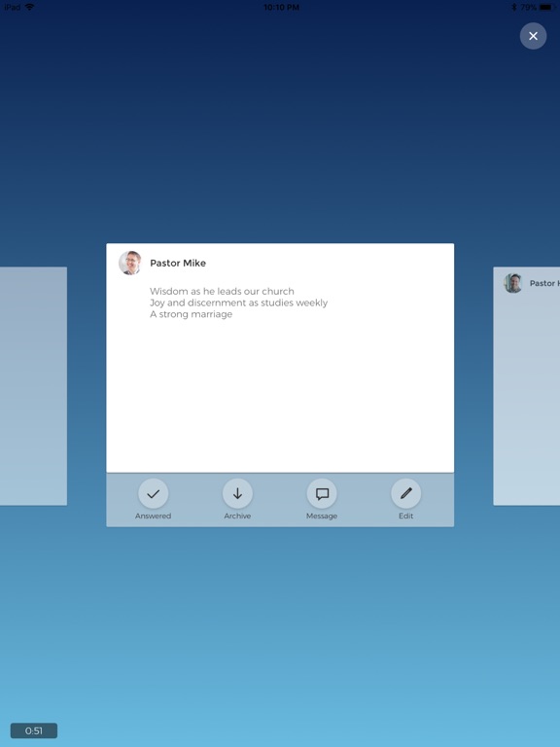Show the next Pastor card on right
560x747 pixels.
coord(527,386)
